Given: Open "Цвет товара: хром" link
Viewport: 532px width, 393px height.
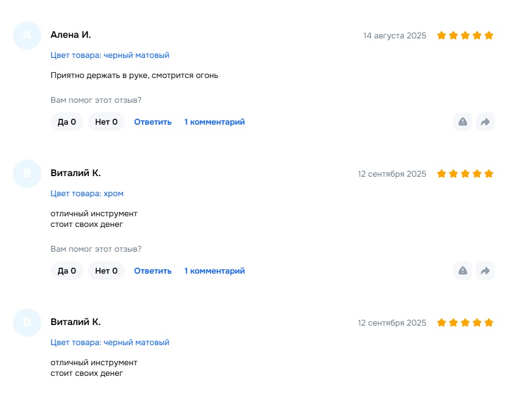Looking at the screenshot, I should [x=87, y=193].
